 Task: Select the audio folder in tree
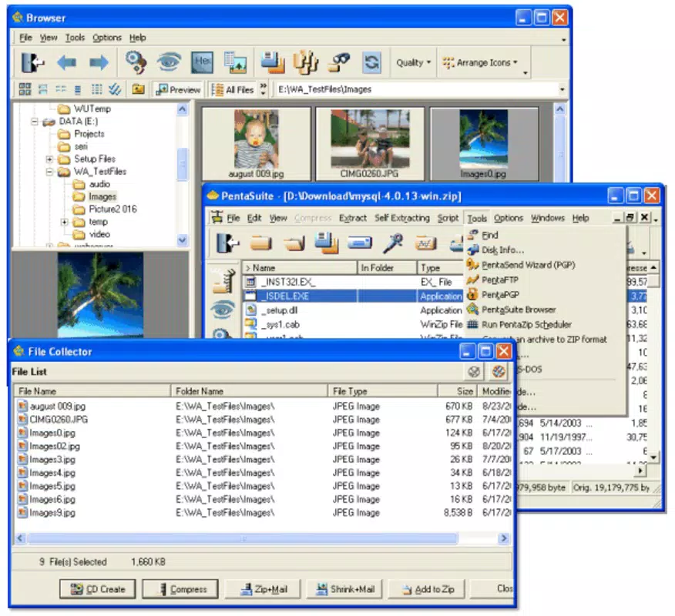point(99,184)
